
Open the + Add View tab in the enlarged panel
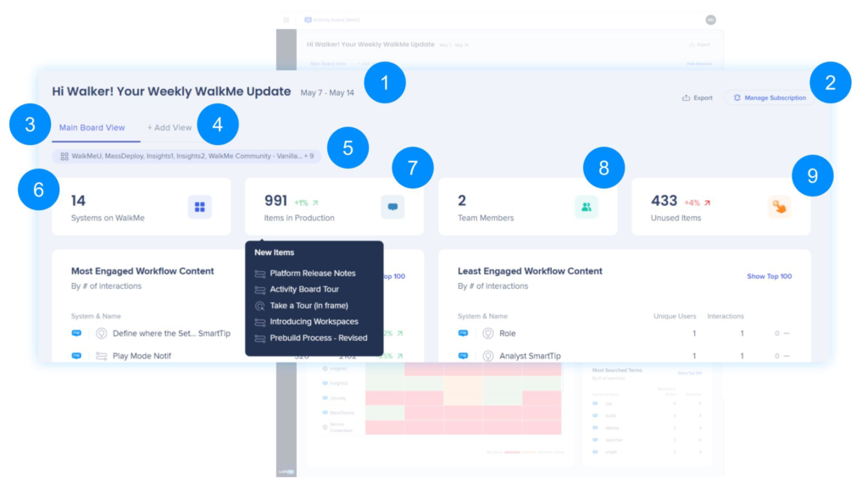[x=170, y=128]
